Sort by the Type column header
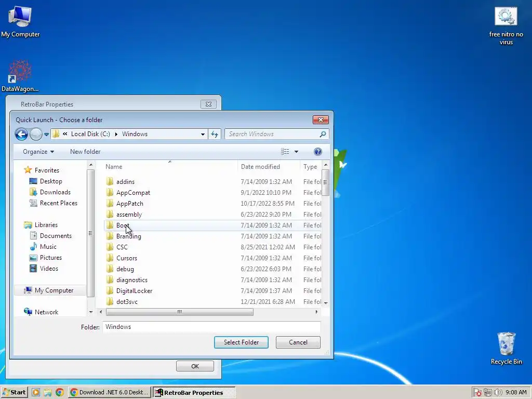Image resolution: width=532 pixels, height=399 pixels. 310,167
